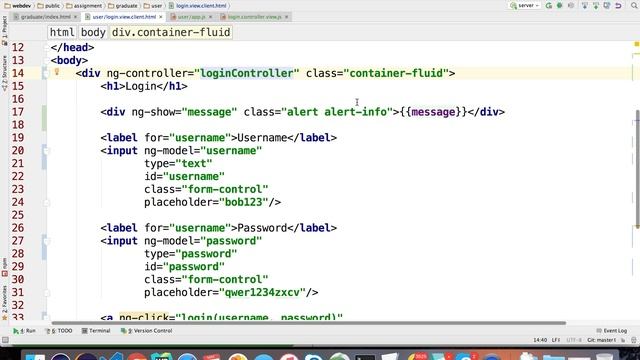Click the {{message}} binding on line 17
This screenshot has width=640, height=360.
coord(433,112)
